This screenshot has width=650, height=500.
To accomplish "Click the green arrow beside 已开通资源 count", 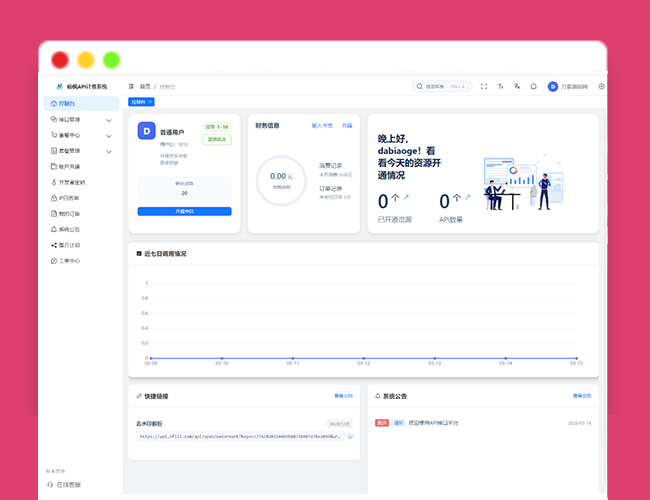I will 406,197.
